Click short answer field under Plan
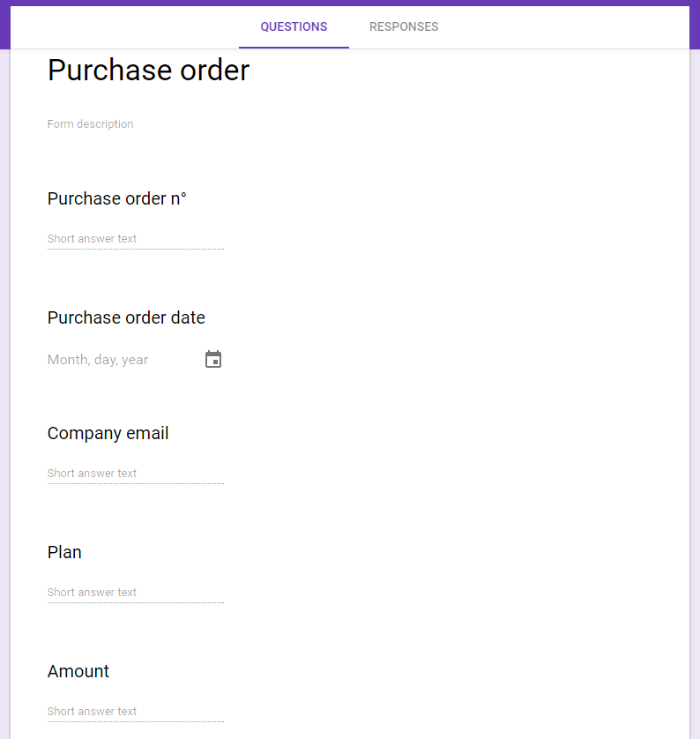The height and width of the screenshot is (739, 700). pyautogui.click(x=136, y=593)
